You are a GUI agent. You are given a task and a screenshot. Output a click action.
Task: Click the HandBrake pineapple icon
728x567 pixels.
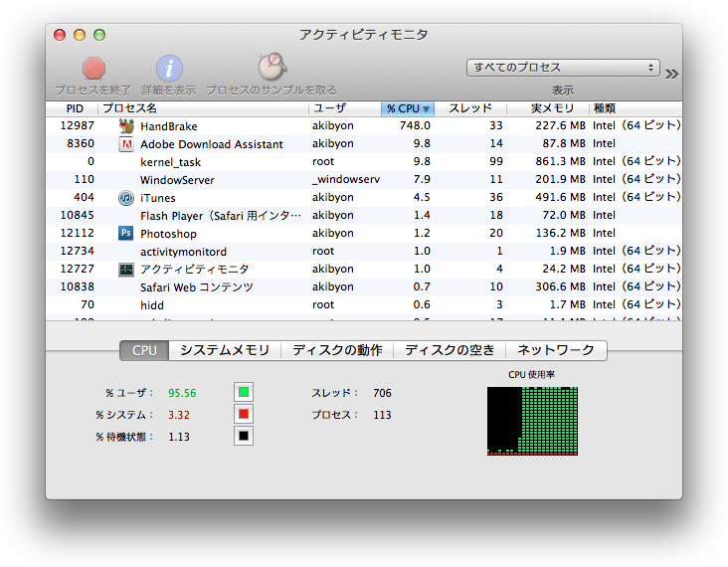click(126, 126)
